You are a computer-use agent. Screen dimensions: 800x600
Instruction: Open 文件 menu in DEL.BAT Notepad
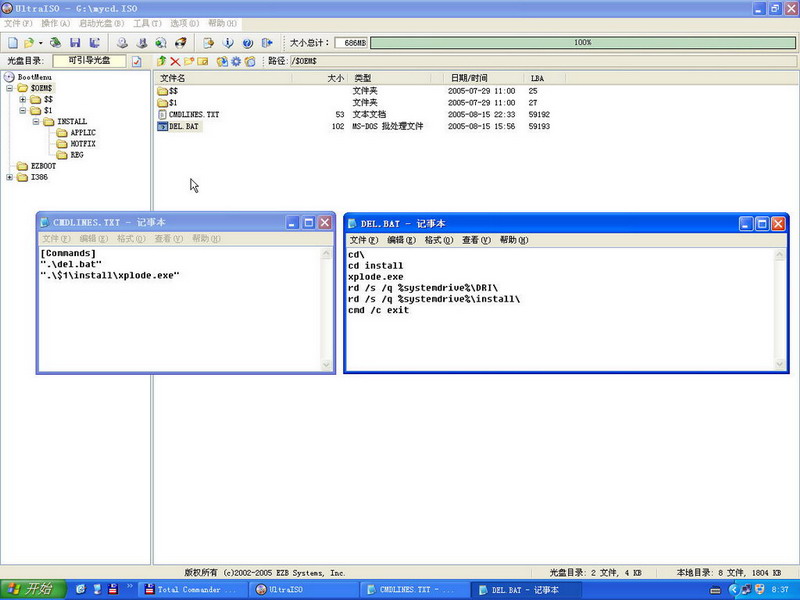(363, 240)
